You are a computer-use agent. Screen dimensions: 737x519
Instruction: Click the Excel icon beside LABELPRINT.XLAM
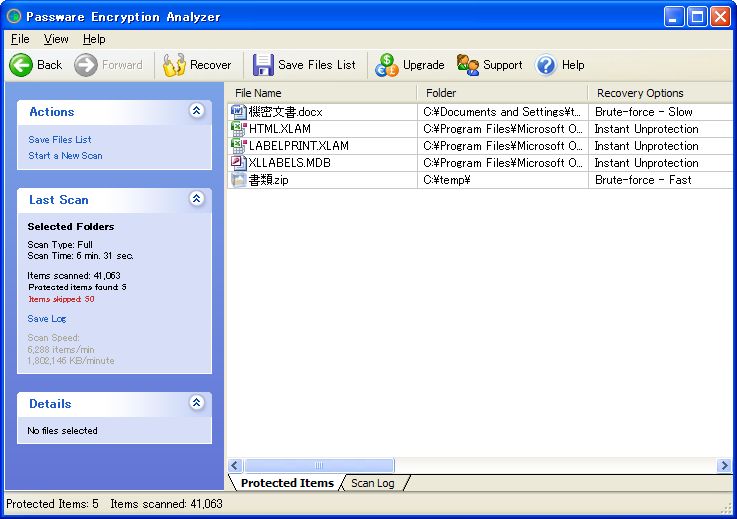(x=238, y=146)
